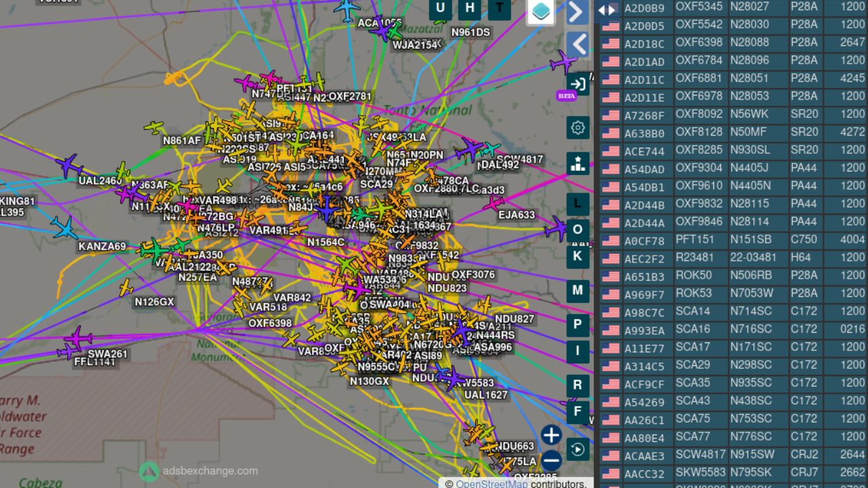Toggle the I map button
The width and height of the screenshot is (868, 488).
tap(578, 351)
